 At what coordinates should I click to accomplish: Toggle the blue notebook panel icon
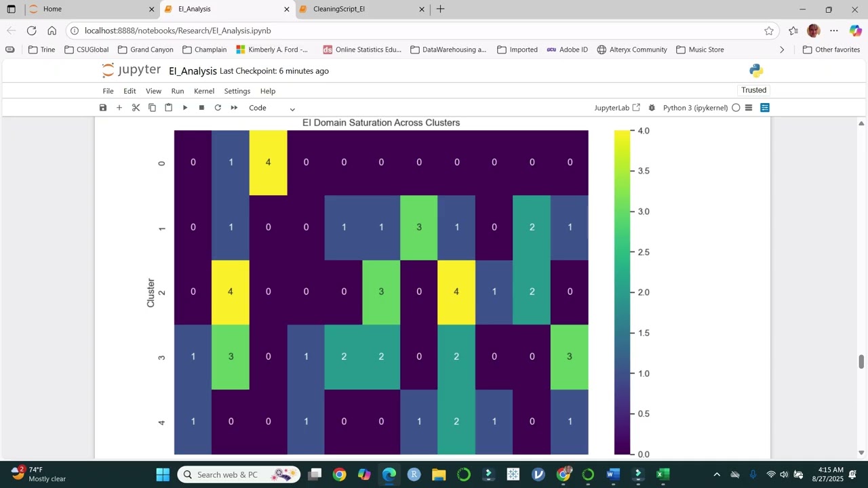[765, 108]
